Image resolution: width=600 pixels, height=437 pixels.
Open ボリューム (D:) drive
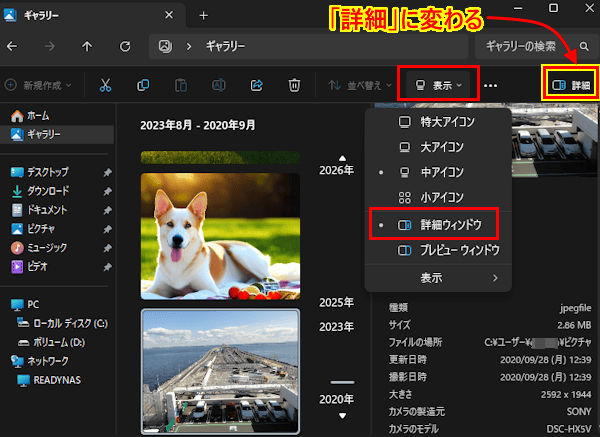pyautogui.click(x=51, y=342)
